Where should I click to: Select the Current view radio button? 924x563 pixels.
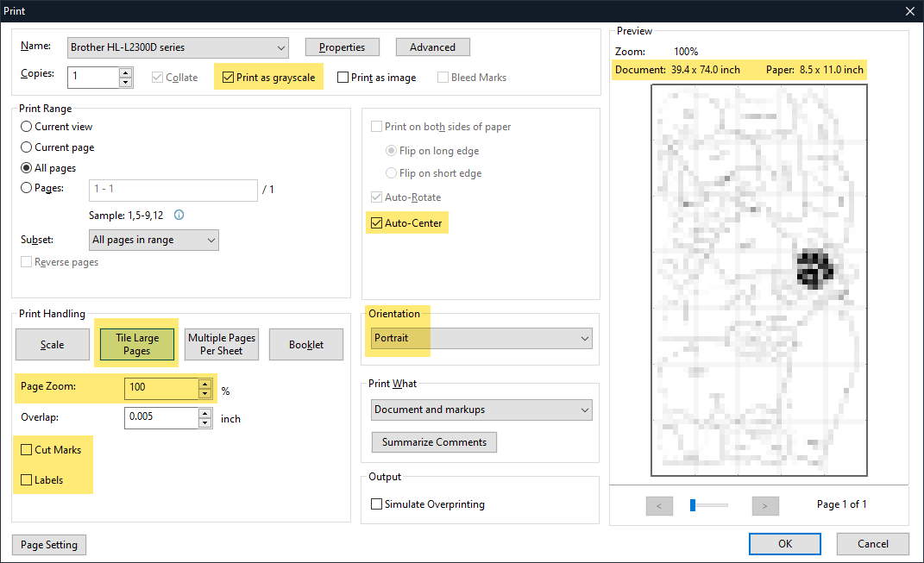tap(27, 127)
